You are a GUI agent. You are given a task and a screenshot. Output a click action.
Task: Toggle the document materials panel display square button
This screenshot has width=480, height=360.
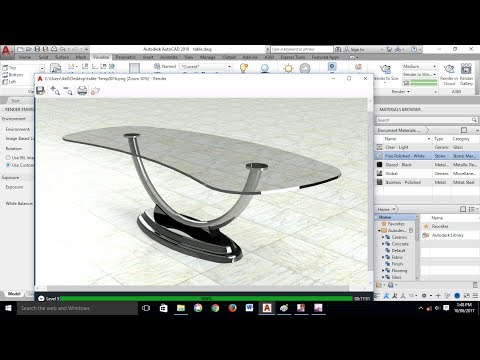click(x=464, y=130)
